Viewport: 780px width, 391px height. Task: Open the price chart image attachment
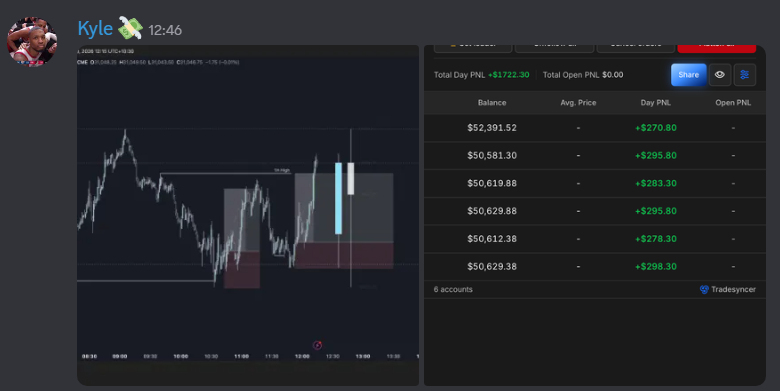[248, 215]
